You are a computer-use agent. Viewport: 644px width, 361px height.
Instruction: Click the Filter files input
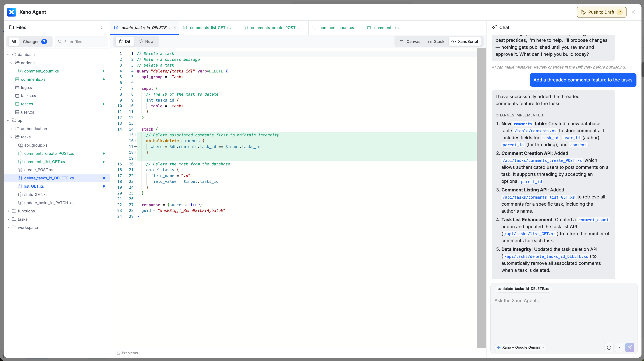point(81,41)
